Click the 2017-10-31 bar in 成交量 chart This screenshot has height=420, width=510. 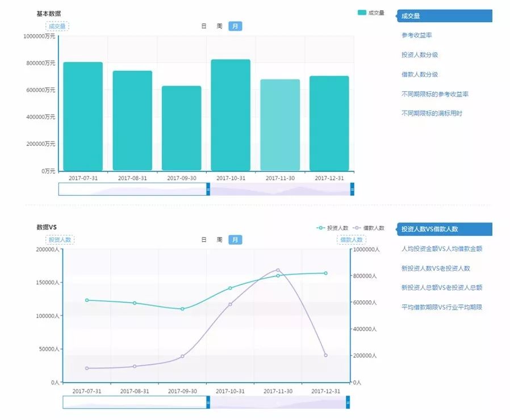tap(231, 115)
